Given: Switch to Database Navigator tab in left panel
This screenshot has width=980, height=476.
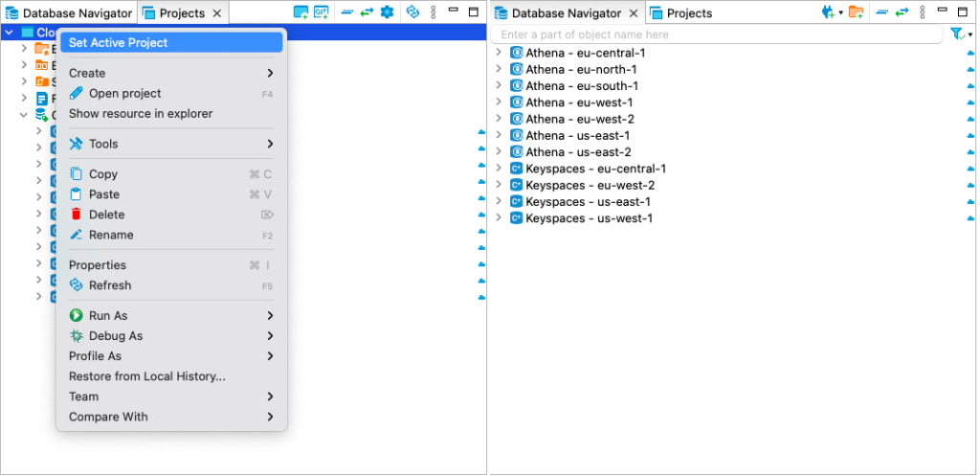Looking at the screenshot, I should pos(69,13).
